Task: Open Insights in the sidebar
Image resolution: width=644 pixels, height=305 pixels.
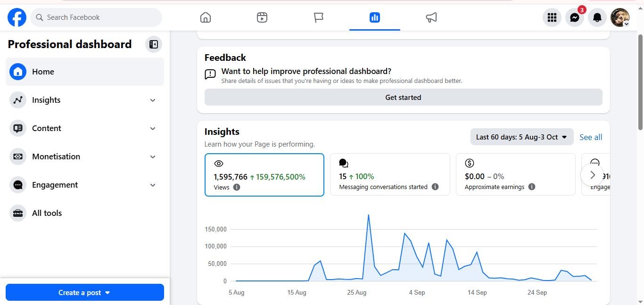Action: coord(85,100)
